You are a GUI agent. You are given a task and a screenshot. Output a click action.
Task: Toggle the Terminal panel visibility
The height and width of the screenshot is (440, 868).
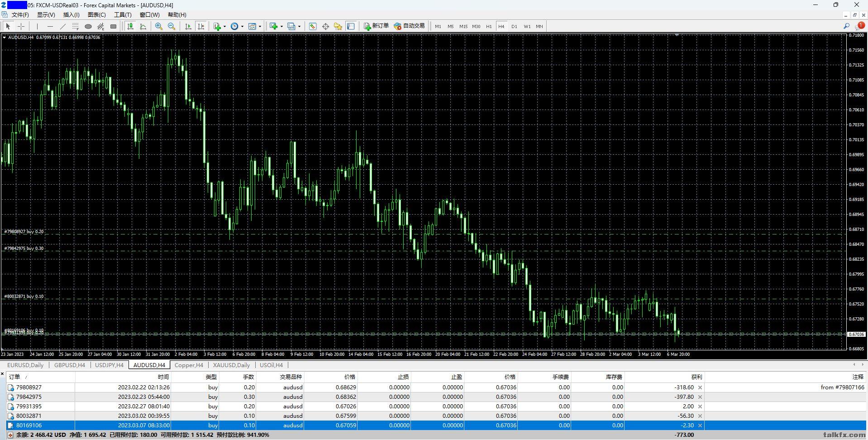click(351, 26)
